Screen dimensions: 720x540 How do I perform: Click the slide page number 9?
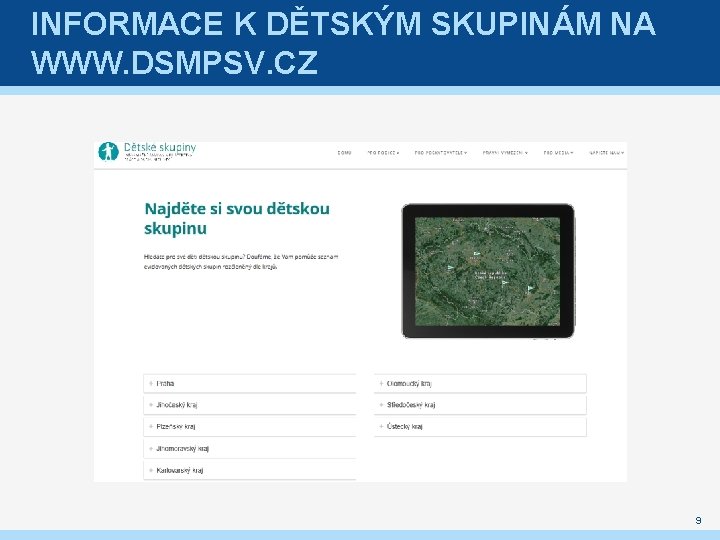click(x=698, y=520)
